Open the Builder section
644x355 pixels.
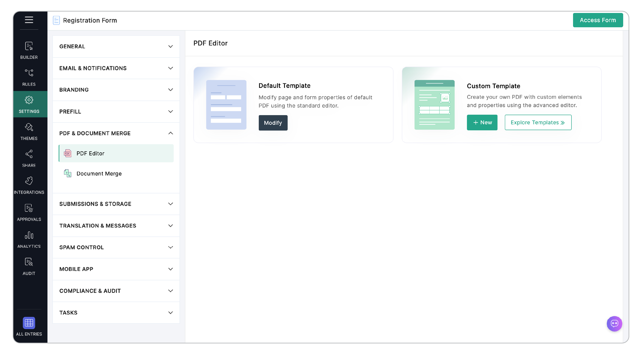[29, 51]
